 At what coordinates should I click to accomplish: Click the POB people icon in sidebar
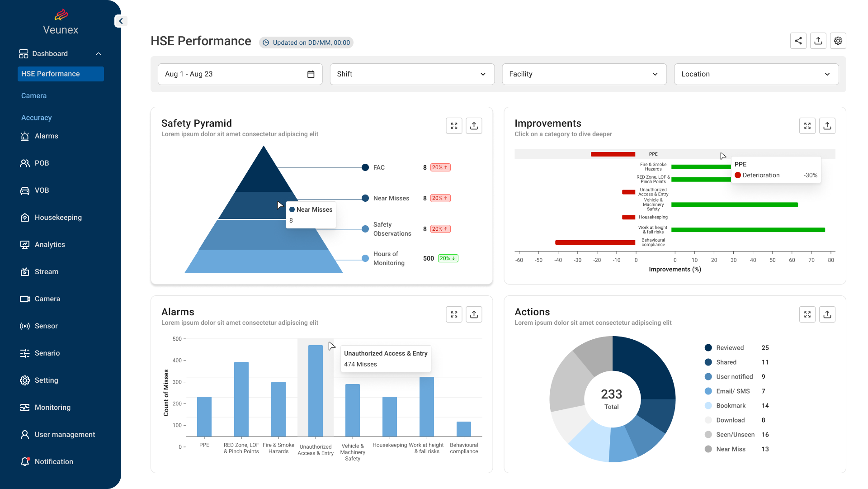(x=25, y=163)
